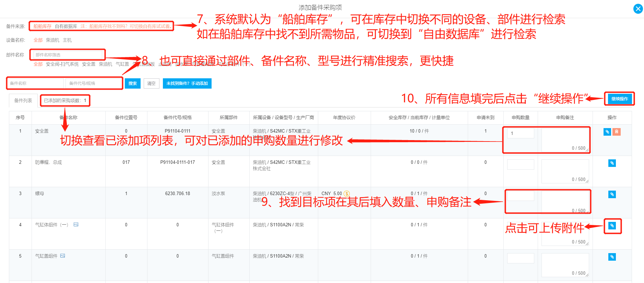
Task: Click the 所属部件 column header
Action: pos(229,117)
